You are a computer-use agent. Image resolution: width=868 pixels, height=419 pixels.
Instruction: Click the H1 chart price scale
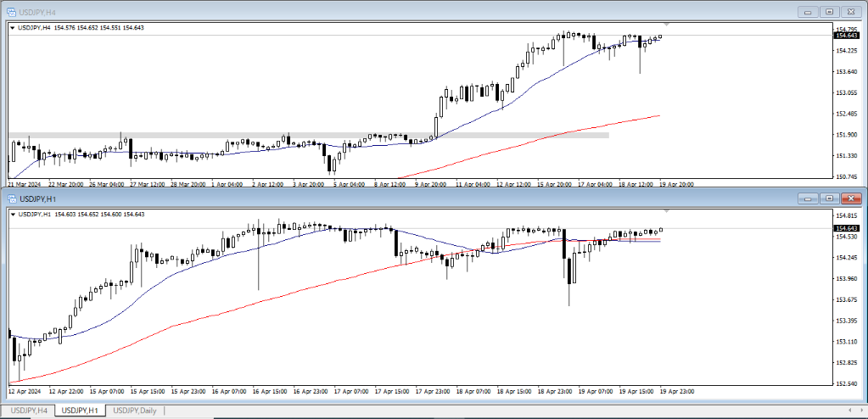pos(846,321)
